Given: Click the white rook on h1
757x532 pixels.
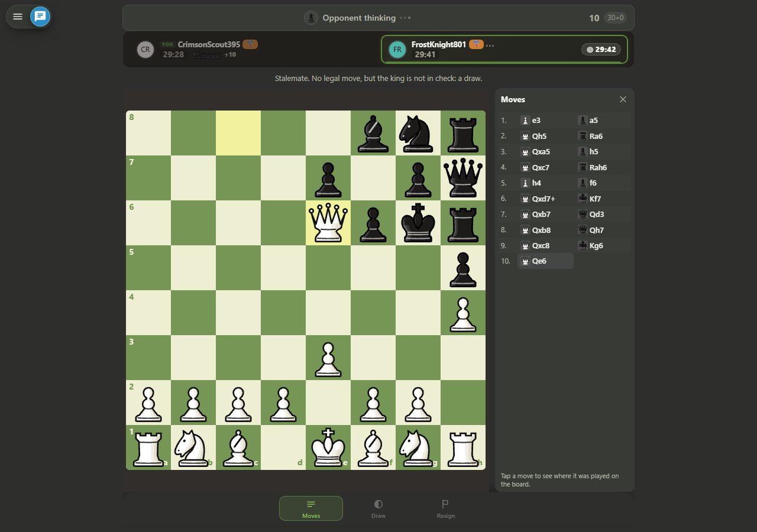Looking at the screenshot, I should click(x=463, y=447).
